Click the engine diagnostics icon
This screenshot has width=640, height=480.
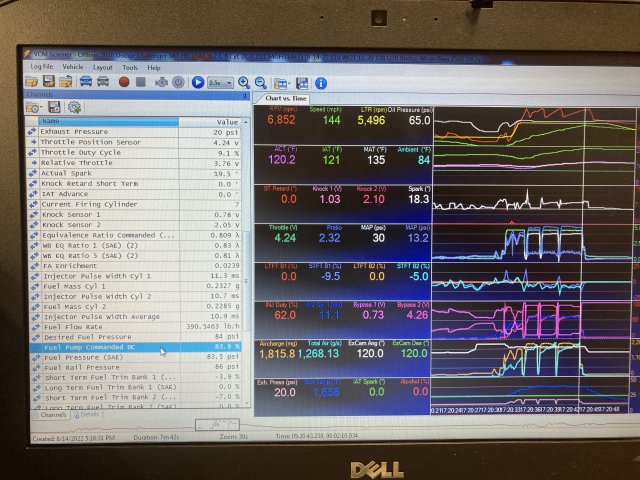pos(161,82)
